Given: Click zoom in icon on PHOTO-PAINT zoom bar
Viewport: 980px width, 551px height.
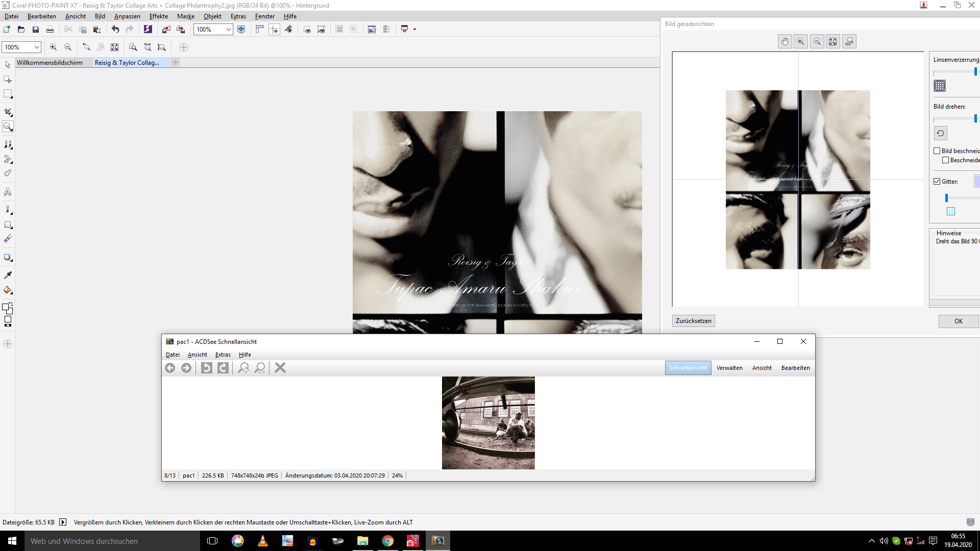Looking at the screenshot, I should [x=53, y=47].
